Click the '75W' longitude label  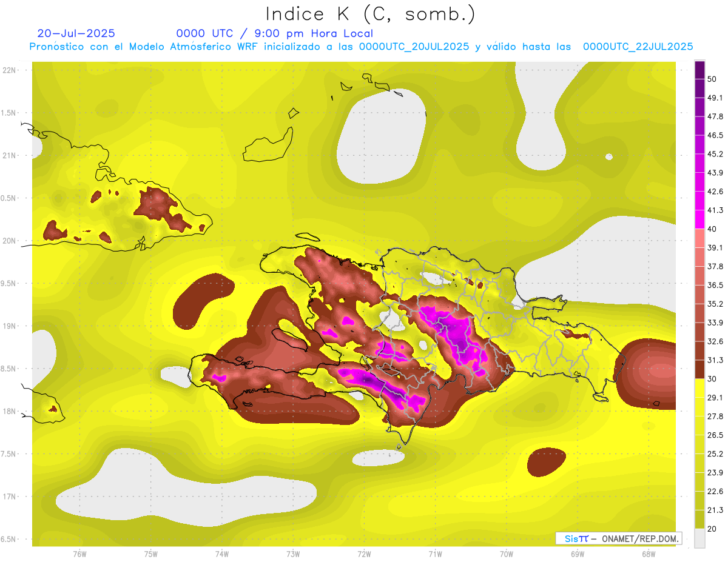(x=151, y=554)
